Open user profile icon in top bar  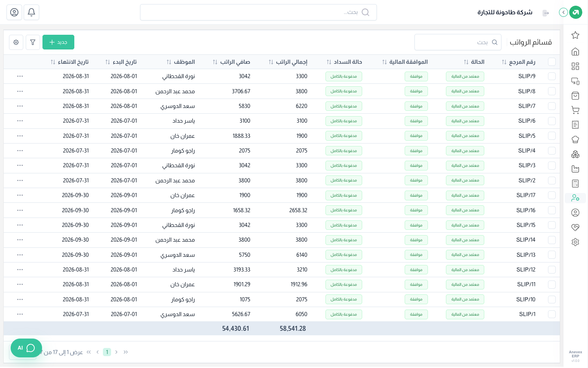click(14, 12)
